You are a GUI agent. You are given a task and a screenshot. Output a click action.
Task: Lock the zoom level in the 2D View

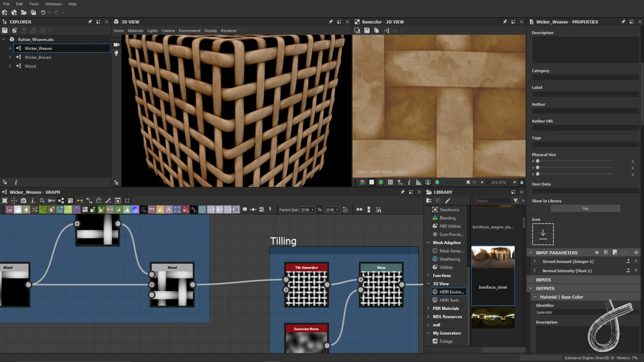point(522,182)
